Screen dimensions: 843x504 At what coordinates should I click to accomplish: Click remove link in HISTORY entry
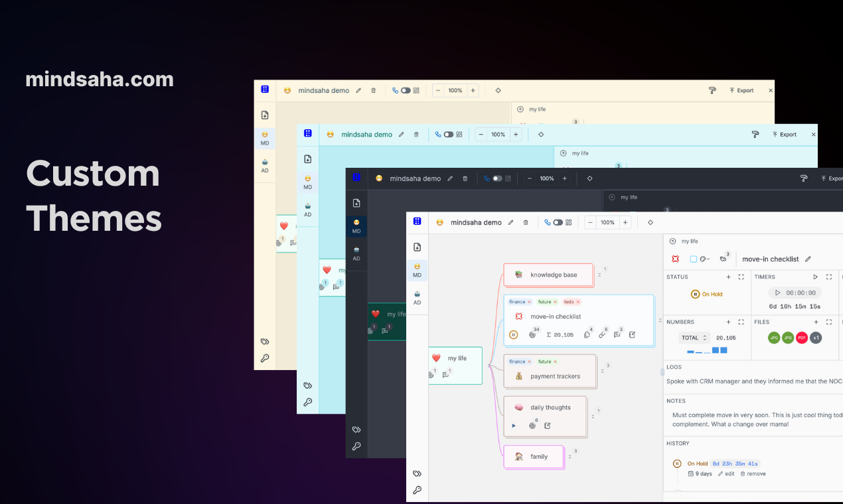(753, 473)
